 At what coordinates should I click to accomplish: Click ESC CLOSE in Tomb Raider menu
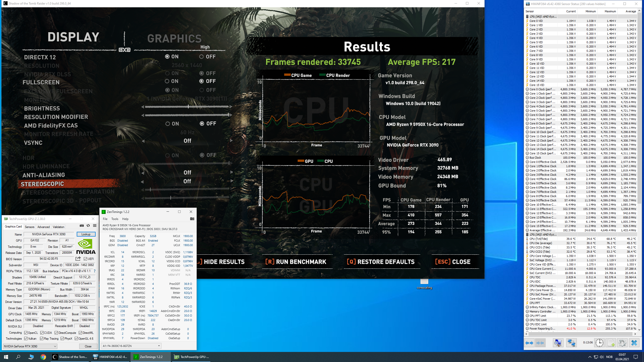(x=453, y=262)
